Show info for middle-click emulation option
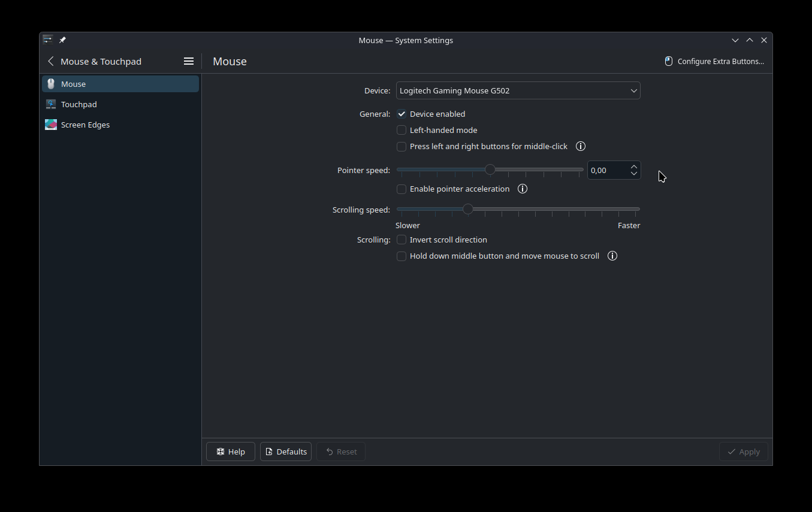Viewport: 812px width, 512px height. tap(581, 146)
